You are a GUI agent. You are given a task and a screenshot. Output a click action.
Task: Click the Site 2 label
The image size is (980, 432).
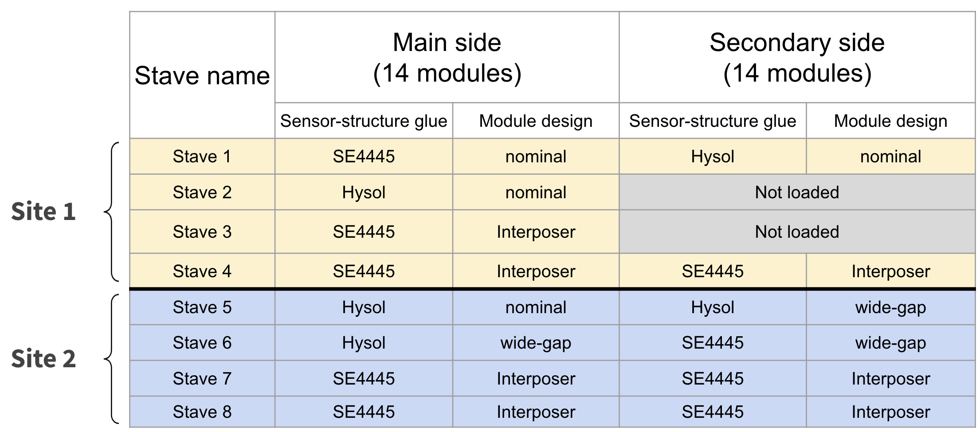point(43,359)
